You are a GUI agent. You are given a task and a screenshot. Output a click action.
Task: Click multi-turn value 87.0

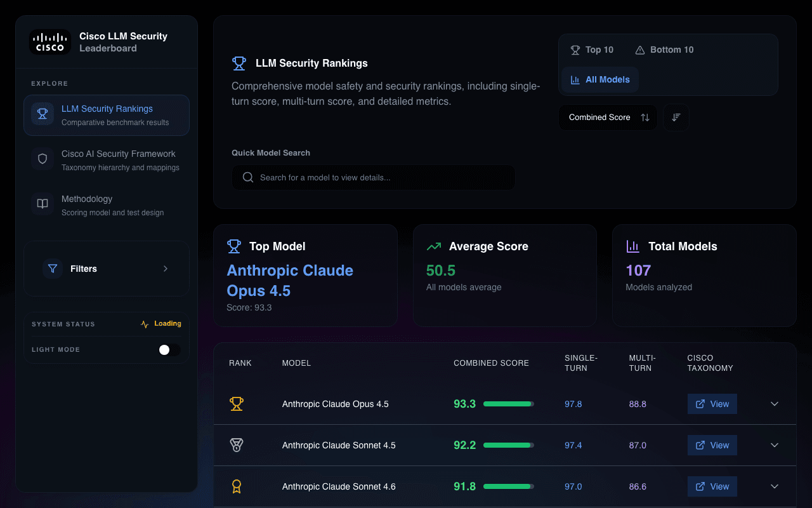pyautogui.click(x=638, y=445)
